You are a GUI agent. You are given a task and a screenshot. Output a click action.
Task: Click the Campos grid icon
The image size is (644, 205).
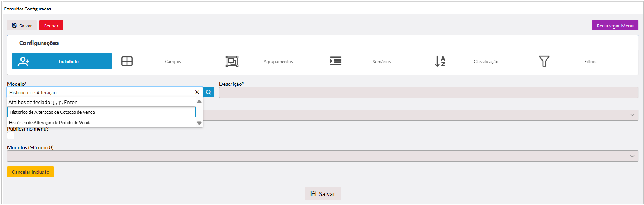point(127,61)
